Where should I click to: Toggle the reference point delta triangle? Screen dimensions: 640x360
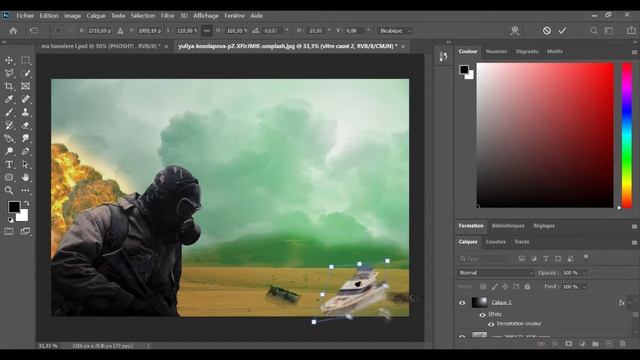[120, 31]
